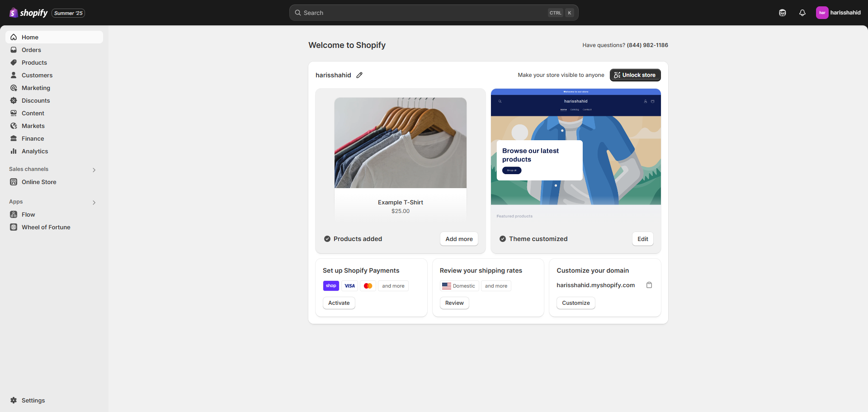
Task: Click the Edit theme button
Action: click(642, 239)
